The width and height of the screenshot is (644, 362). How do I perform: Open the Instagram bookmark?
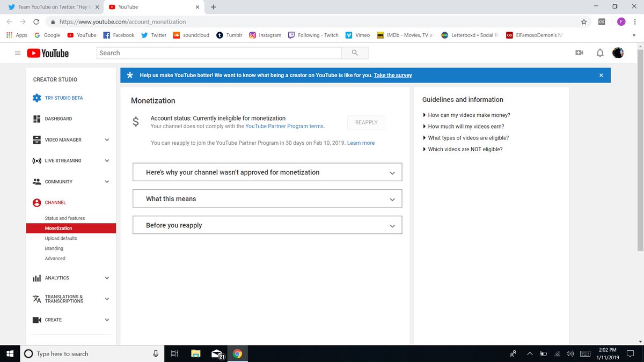265,35
